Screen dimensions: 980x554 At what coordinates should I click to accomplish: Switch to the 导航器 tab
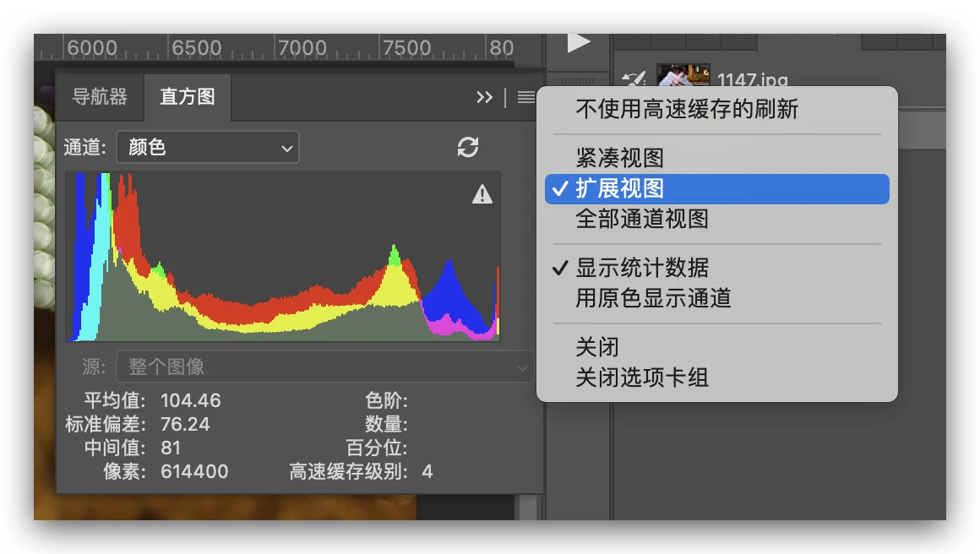100,97
